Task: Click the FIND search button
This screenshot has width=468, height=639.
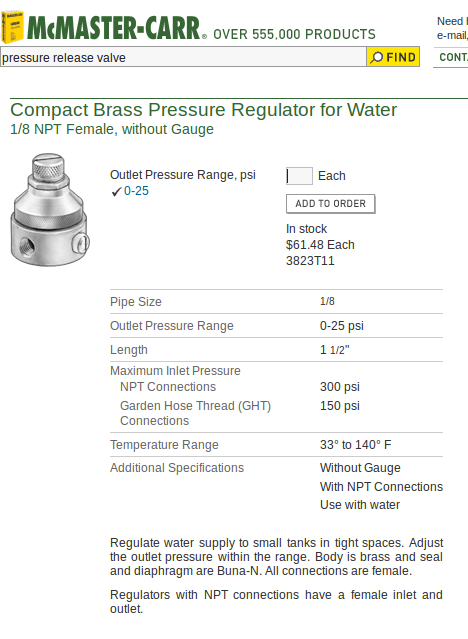Action: (x=393, y=57)
